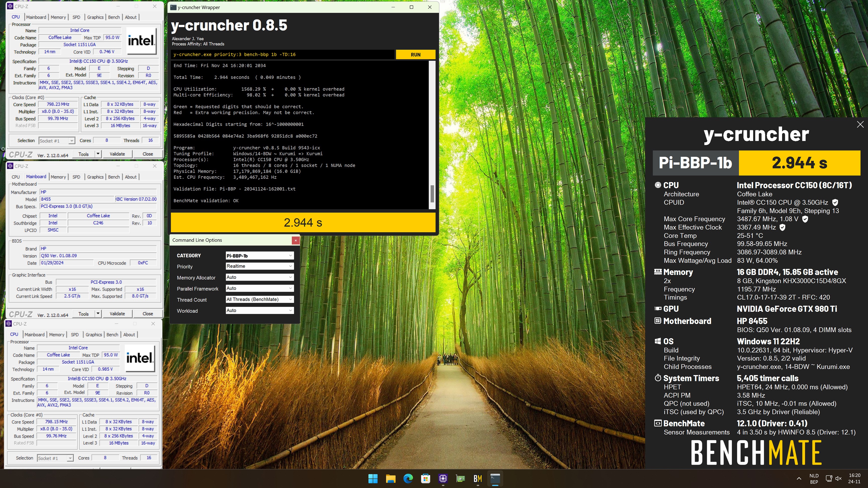
Task: Click Validate in top CPU-Z window
Action: tap(117, 154)
